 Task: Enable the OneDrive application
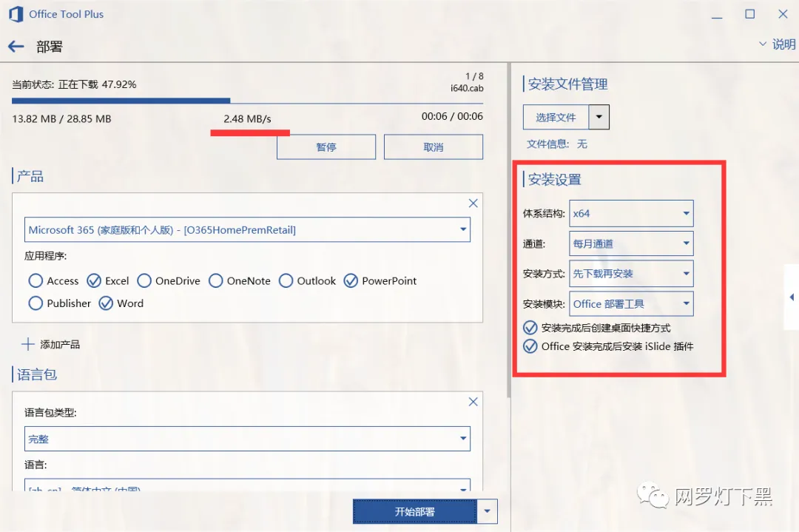pos(144,280)
